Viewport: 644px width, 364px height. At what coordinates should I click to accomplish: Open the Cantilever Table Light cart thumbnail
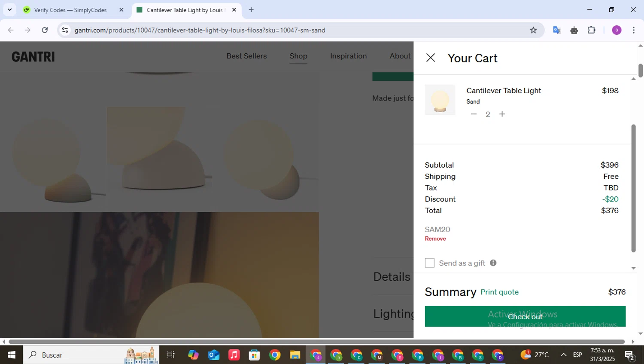pyautogui.click(x=440, y=100)
